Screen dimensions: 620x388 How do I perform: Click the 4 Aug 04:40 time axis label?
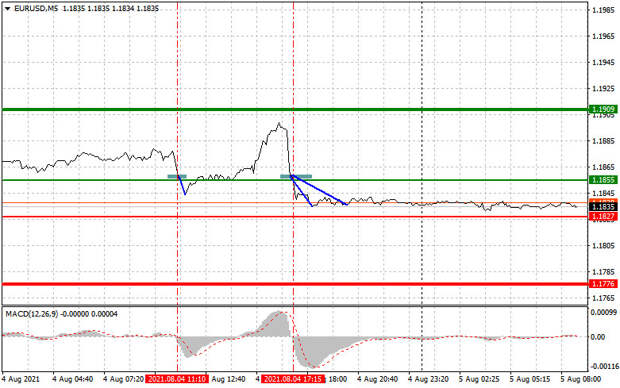pos(73,379)
